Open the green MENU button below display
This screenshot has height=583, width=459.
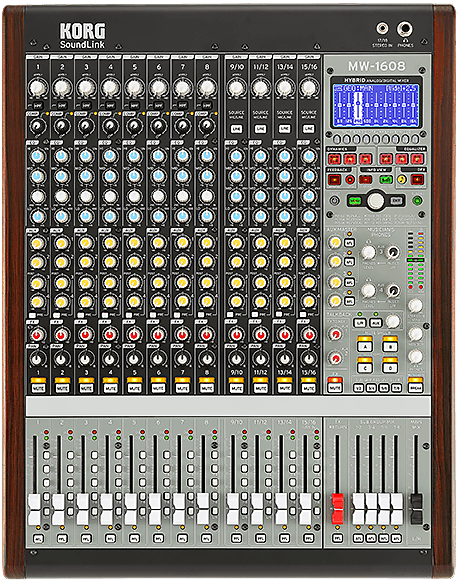354,201
